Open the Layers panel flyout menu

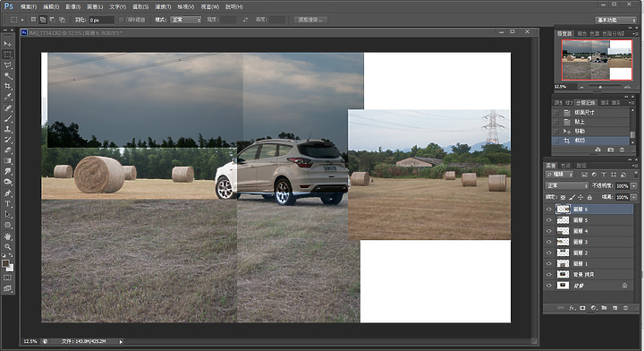634,166
